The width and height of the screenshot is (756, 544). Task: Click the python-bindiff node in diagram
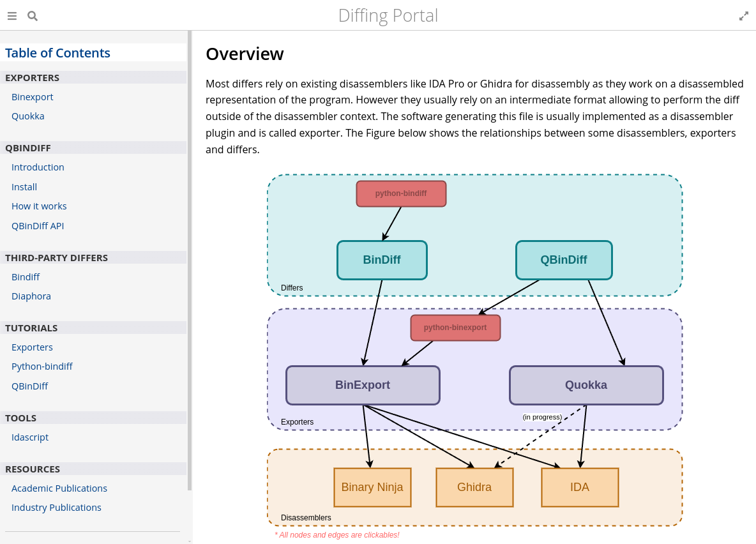click(401, 194)
